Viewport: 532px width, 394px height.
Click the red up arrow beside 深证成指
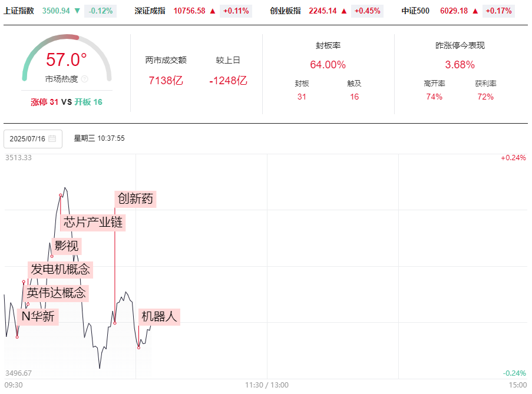[x=213, y=11]
